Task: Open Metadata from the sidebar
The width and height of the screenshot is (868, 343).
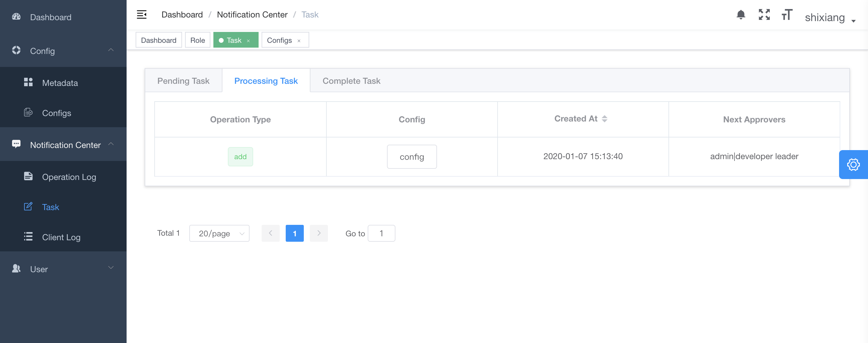Action: click(60, 83)
